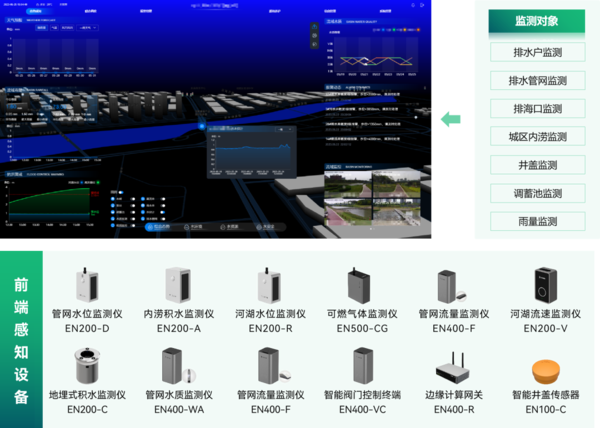Click the glowing blue marker on the river

pyautogui.click(x=202, y=126)
